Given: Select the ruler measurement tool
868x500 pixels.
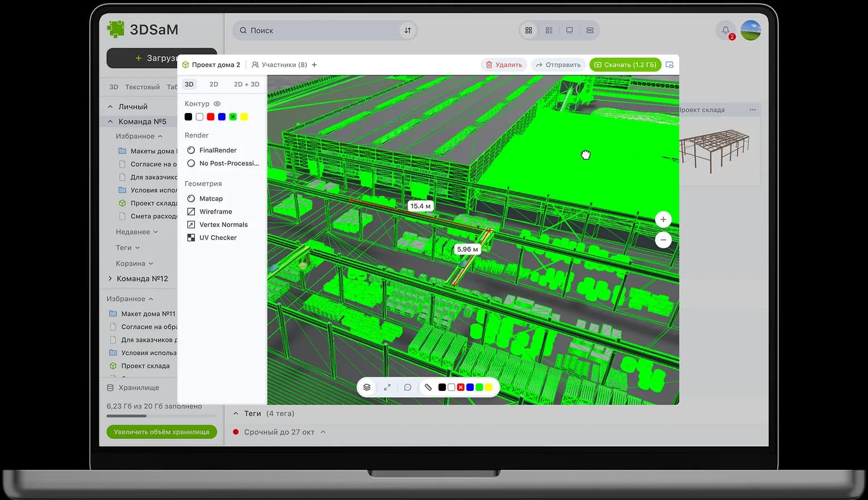Looking at the screenshot, I should [x=428, y=388].
